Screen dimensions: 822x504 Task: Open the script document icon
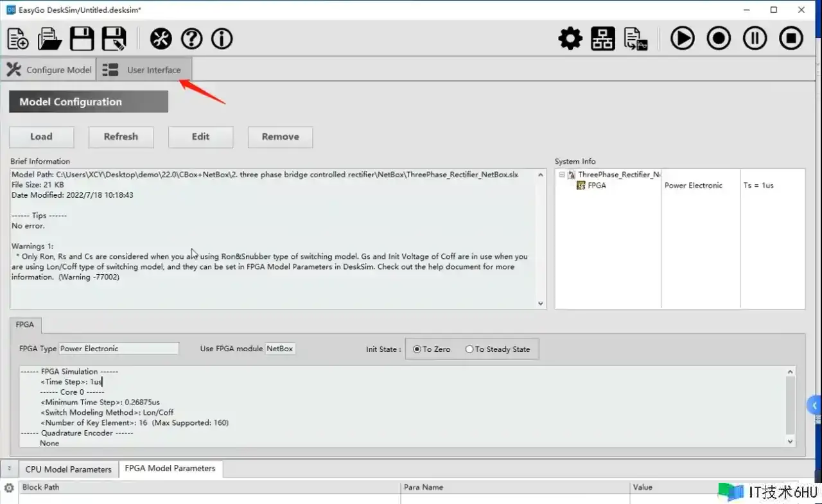tap(636, 39)
